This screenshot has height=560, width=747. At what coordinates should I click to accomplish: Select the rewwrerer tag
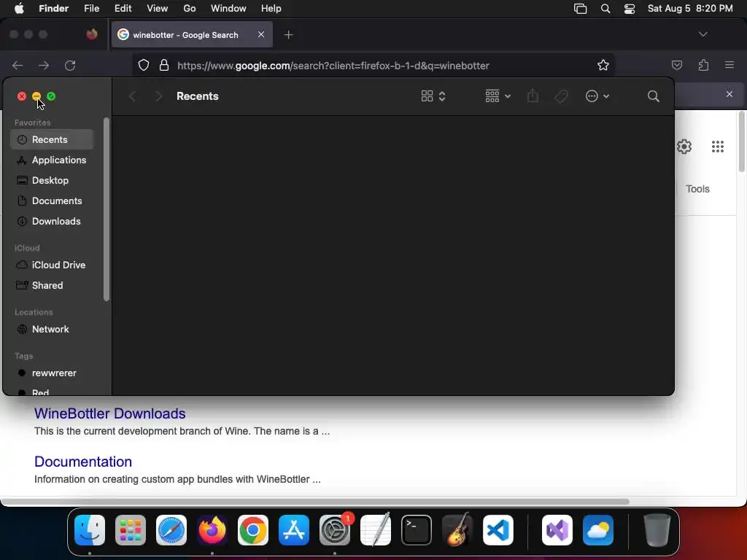[x=52, y=373]
